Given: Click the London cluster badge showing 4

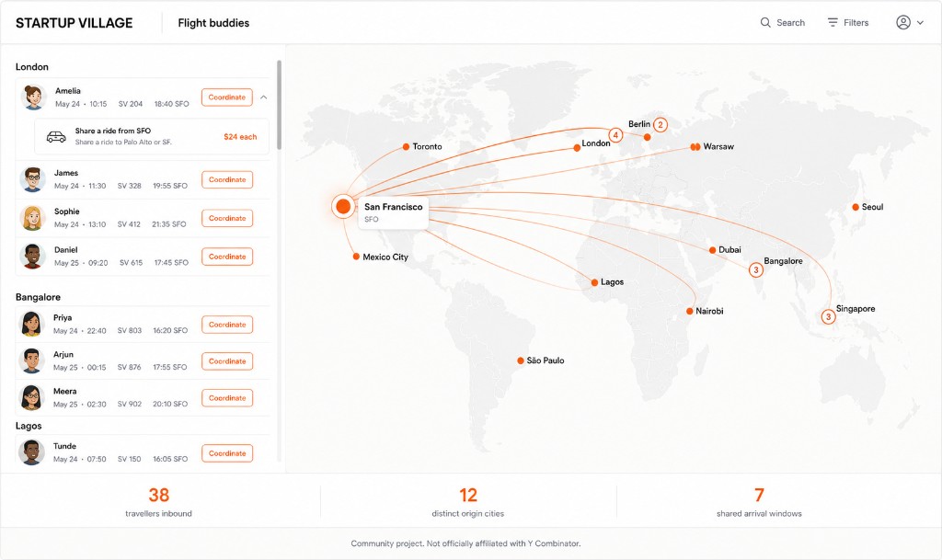Looking at the screenshot, I should pyautogui.click(x=615, y=135).
